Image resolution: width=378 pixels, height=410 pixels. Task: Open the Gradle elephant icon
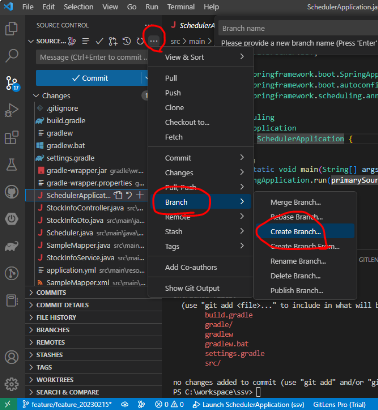click(12, 246)
